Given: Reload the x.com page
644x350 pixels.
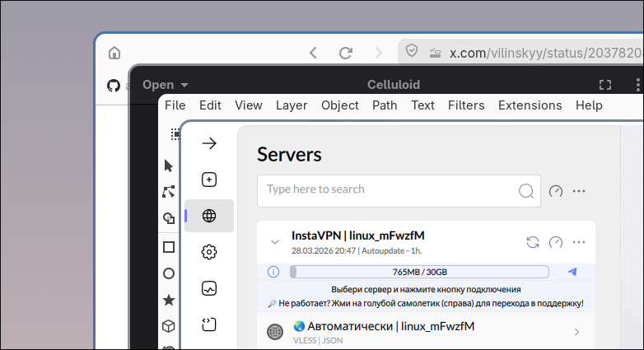Looking at the screenshot, I should click(x=346, y=53).
